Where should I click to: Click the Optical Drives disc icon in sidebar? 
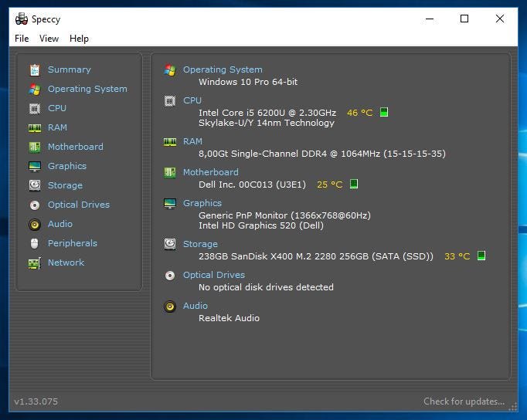tap(35, 205)
